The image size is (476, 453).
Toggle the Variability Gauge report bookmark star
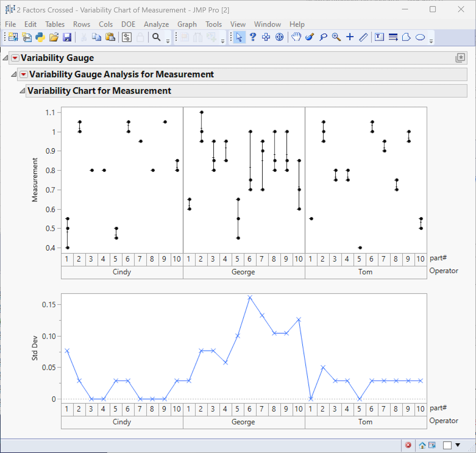[x=460, y=58]
